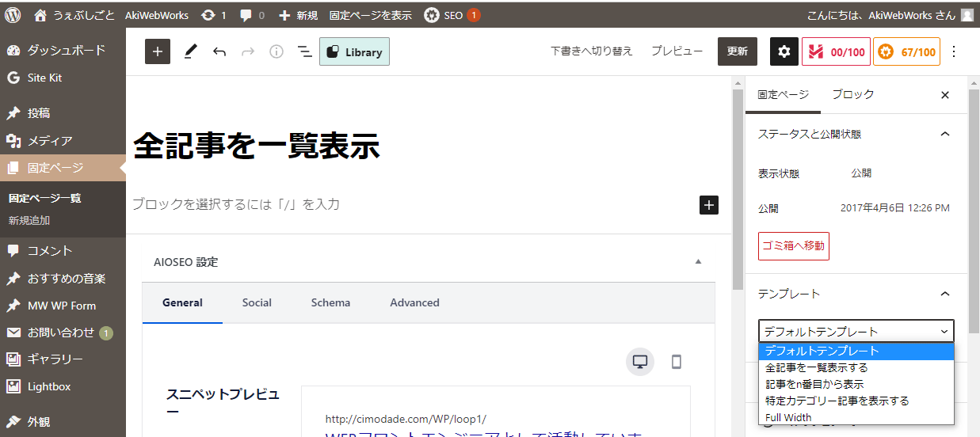Viewport: 980px width, 437px height.
Task: Click the page title 全記事を一覧表示
Action: click(x=257, y=146)
